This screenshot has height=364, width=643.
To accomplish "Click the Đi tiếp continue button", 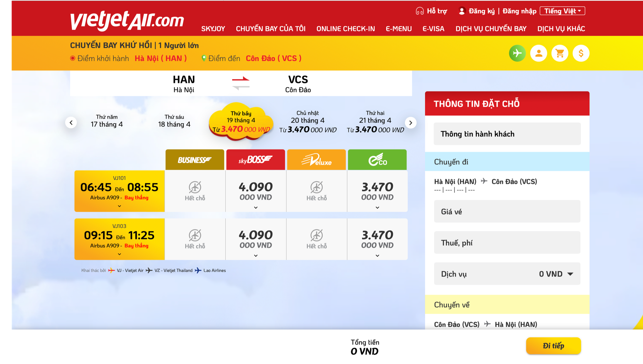I will 553,346.
